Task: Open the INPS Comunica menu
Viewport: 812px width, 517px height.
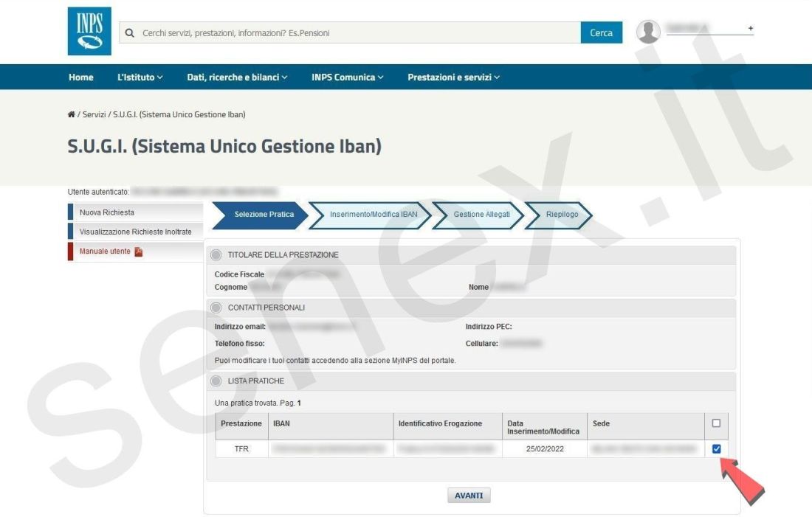Action: (347, 77)
